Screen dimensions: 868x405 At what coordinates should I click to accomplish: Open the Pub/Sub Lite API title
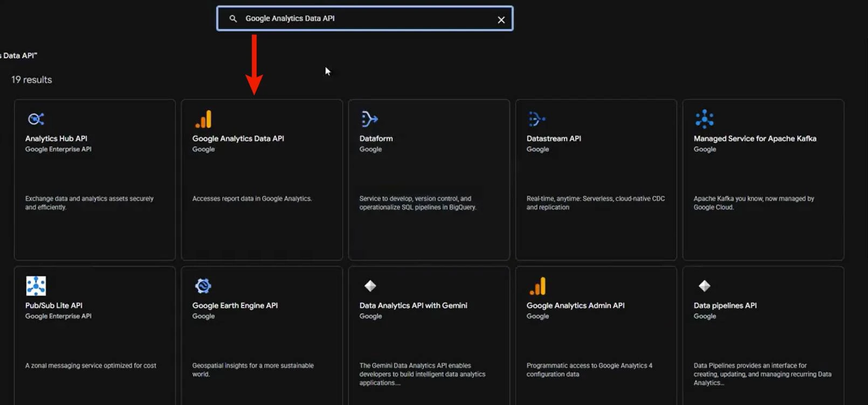point(53,305)
